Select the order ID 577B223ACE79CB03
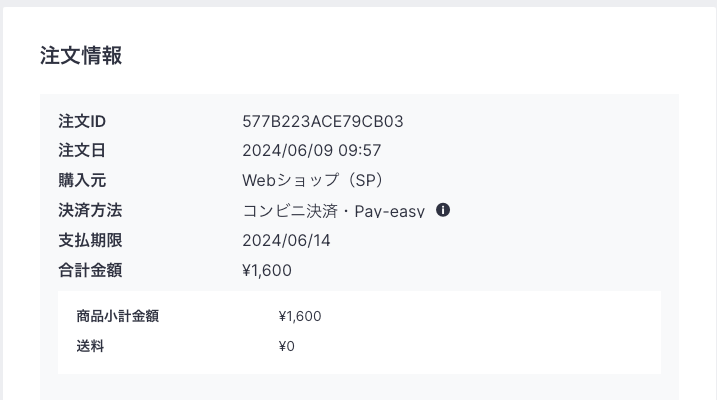This screenshot has height=400, width=717. click(322, 122)
